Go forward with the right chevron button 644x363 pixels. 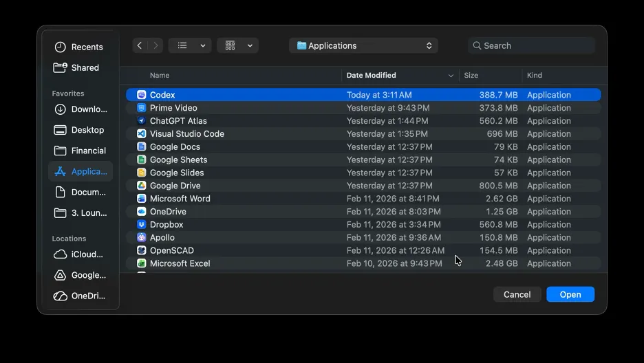pyautogui.click(x=155, y=45)
